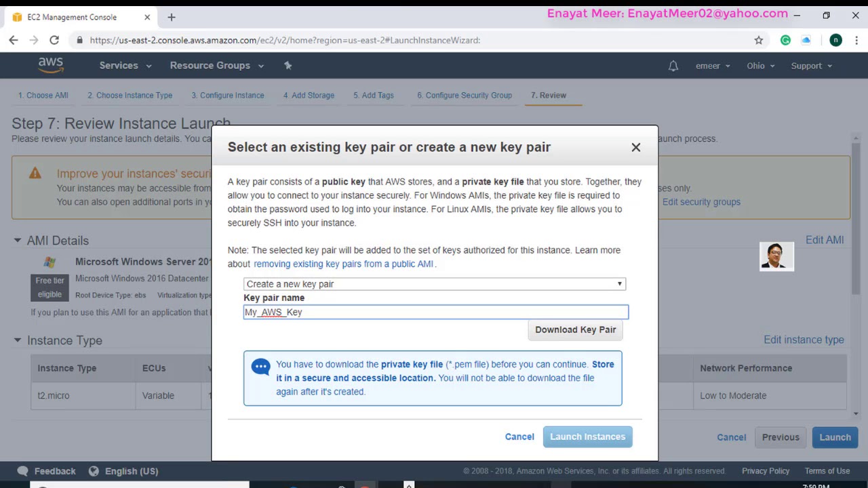
Task: Open the notifications bell icon
Action: [x=673, y=66]
